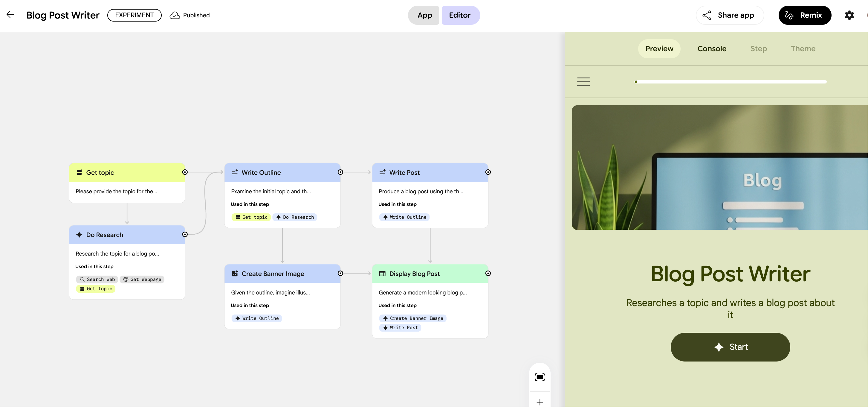
Task: Open the Console tab
Action: click(712, 48)
